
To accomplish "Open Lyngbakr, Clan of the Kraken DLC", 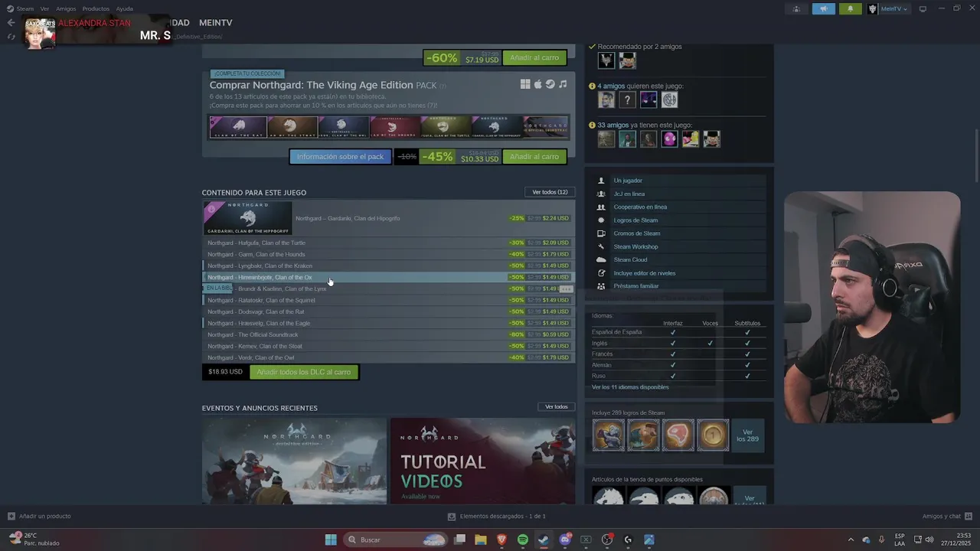I will pos(388,266).
